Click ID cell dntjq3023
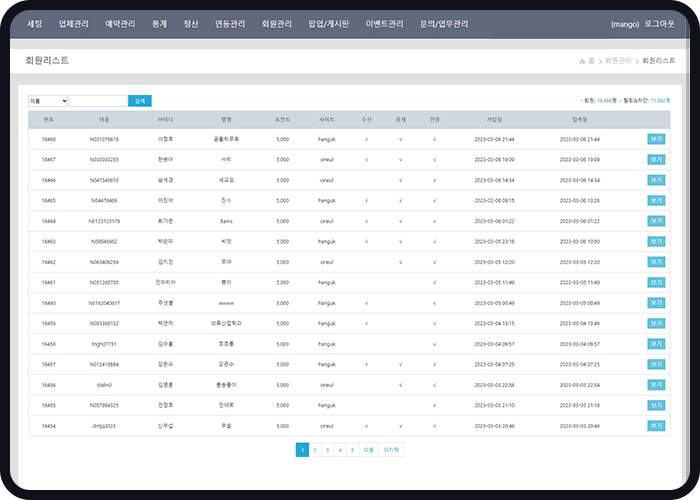This screenshot has height=500, width=700. coord(104,426)
